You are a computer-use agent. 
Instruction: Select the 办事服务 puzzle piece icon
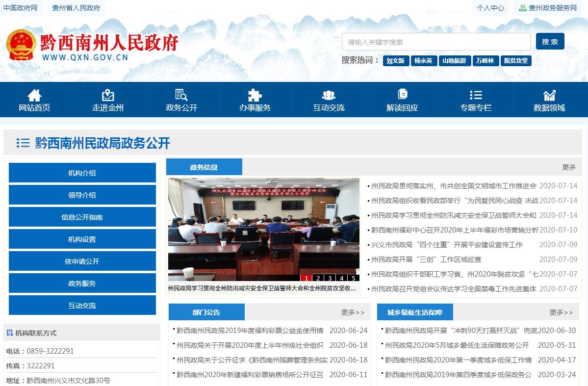[255, 95]
